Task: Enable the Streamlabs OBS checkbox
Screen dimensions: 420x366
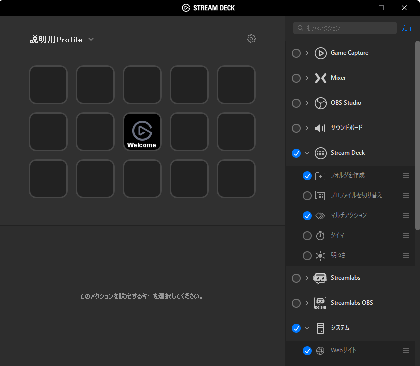Action: [296, 303]
